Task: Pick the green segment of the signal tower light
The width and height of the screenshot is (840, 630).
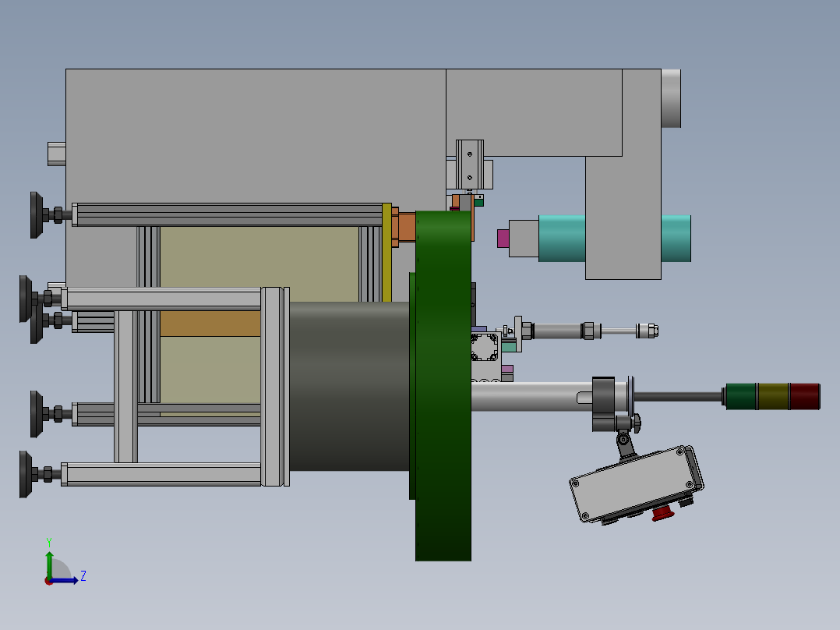Action: pyautogui.click(x=742, y=396)
